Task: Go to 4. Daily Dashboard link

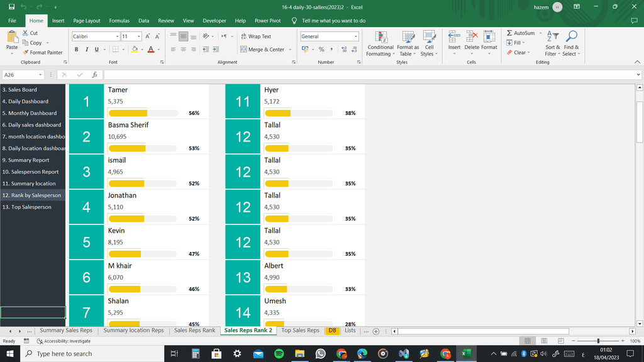Action: pyautogui.click(x=25, y=101)
